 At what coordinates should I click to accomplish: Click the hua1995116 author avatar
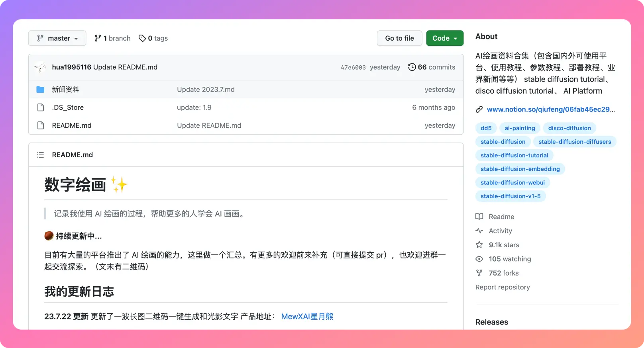(40, 67)
